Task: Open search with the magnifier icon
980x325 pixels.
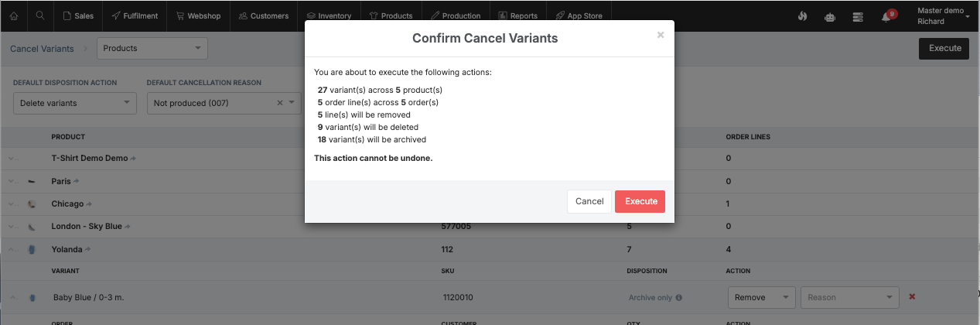Action: click(40, 15)
